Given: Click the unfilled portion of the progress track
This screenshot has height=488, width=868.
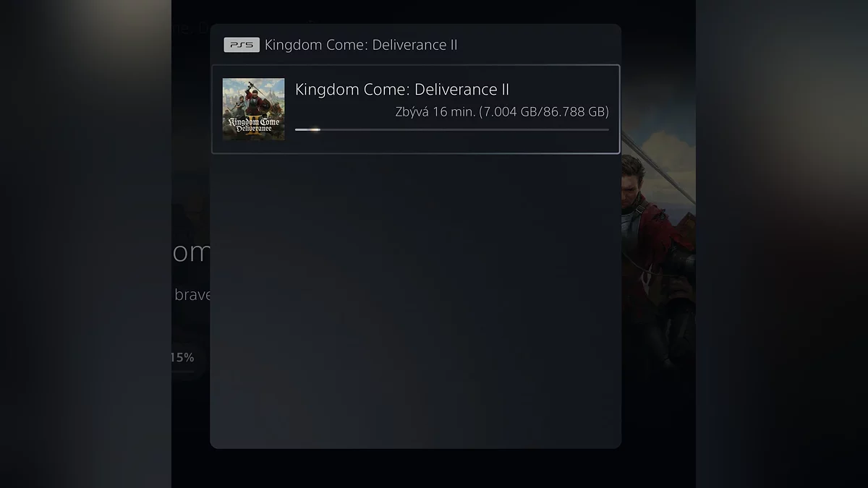Looking at the screenshot, I should 464,129.
